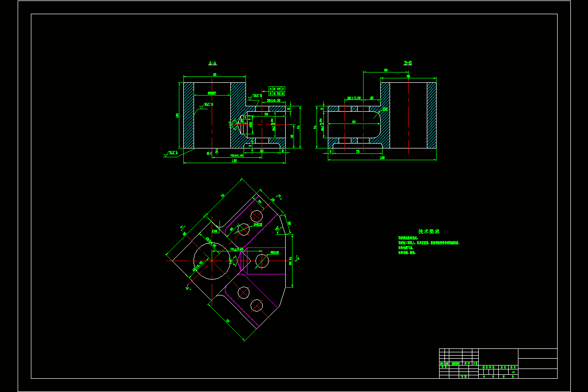This screenshot has width=588, height=392.
Task: Click the "B-B" section view label
Action: pos(407,63)
